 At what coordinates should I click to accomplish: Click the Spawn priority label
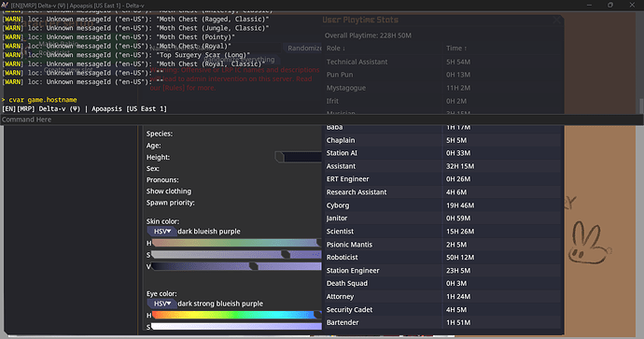[171, 203]
